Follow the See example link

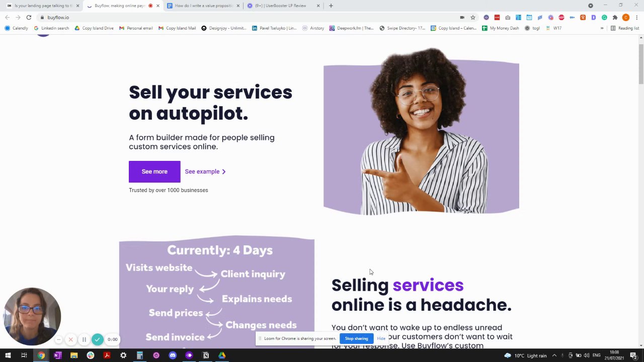tap(205, 171)
